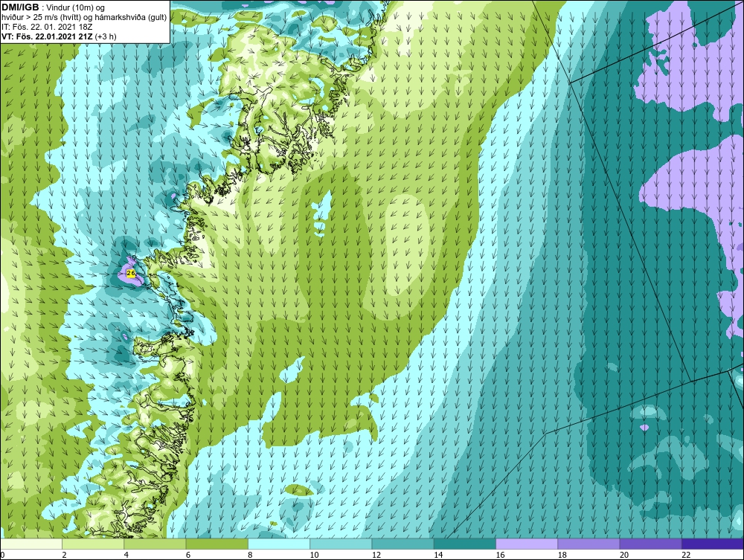Click the scale label '8'
Viewport: 744px width, 560px height.
(250, 555)
